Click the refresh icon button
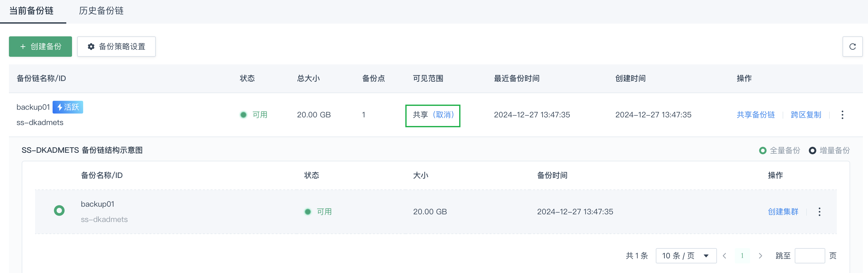This screenshot has width=868, height=273. click(852, 47)
